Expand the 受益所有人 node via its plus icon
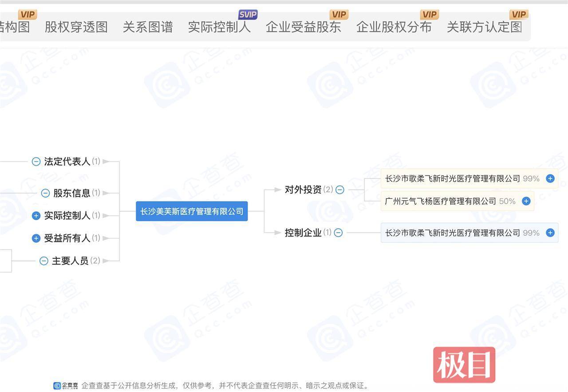This screenshot has width=568, height=392. coord(36,238)
